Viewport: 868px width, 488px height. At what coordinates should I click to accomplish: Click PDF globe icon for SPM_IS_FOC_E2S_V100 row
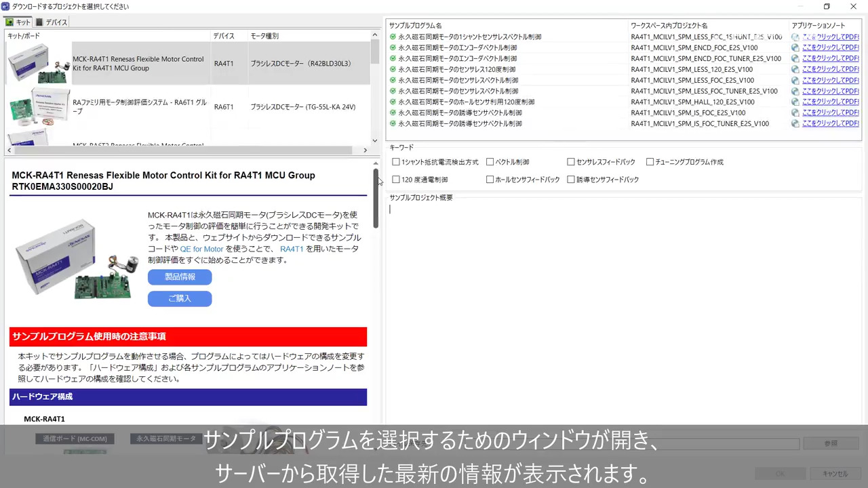[x=795, y=113]
